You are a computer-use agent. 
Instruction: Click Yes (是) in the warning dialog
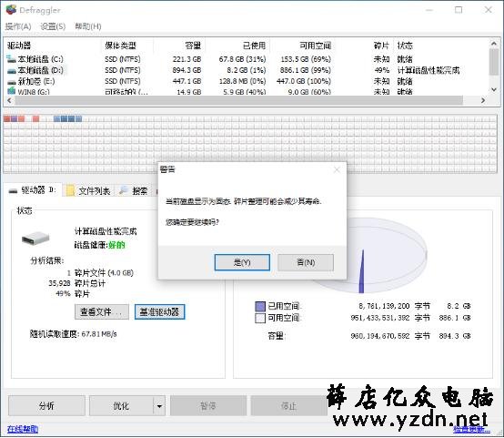click(x=242, y=262)
